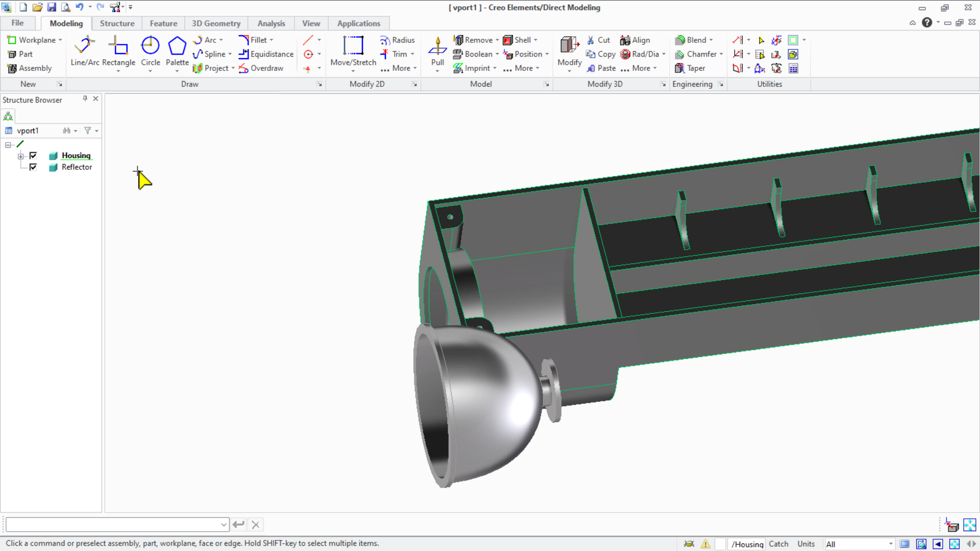Viewport: 980px width, 551px height.
Task: Select the Rectangle draw tool
Action: coord(118,51)
